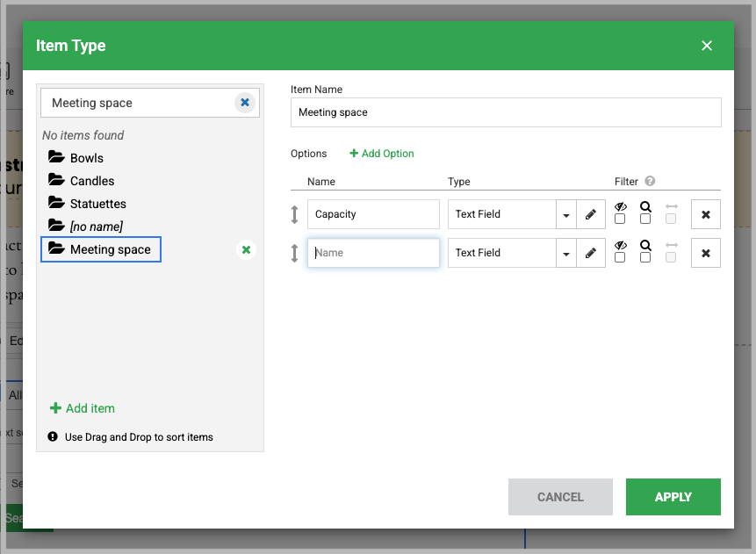Screen dimensions: 756x554
Task: Select the Statuettes folder item
Action: click(97, 204)
